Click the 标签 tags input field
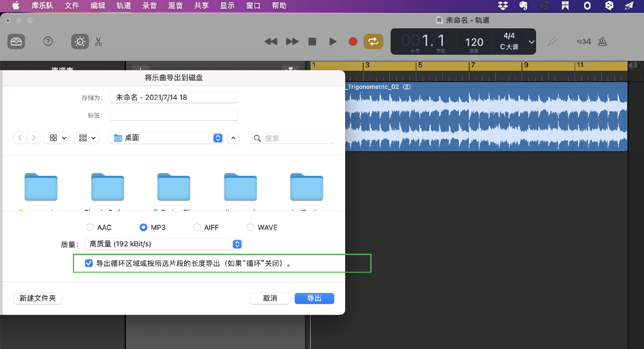Screen dimensions: 644x349 [174, 115]
